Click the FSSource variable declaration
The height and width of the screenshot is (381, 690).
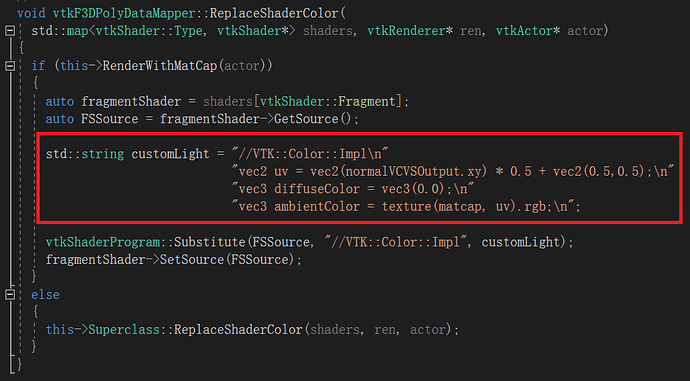pos(110,119)
